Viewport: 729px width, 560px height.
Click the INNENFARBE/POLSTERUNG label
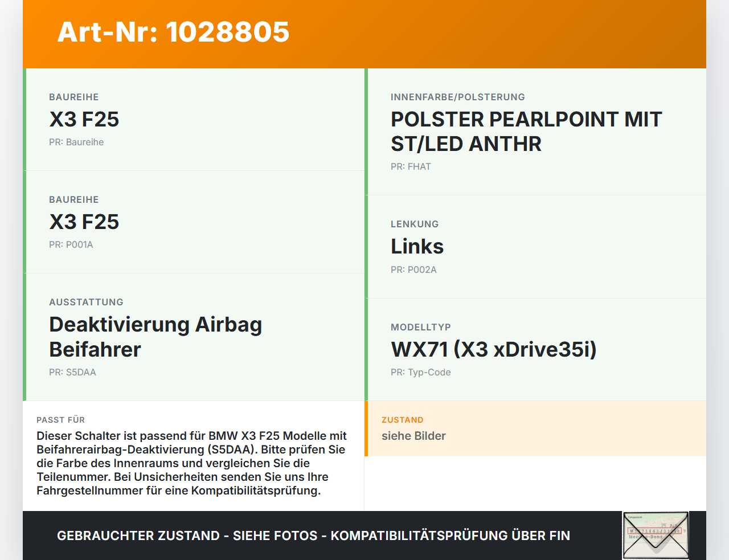pos(457,97)
